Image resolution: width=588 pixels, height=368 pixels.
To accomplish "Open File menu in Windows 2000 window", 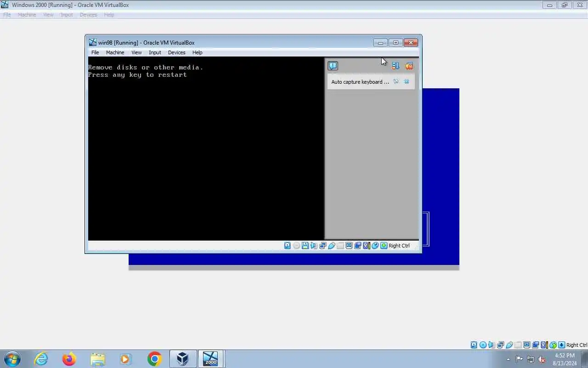I will point(7,15).
